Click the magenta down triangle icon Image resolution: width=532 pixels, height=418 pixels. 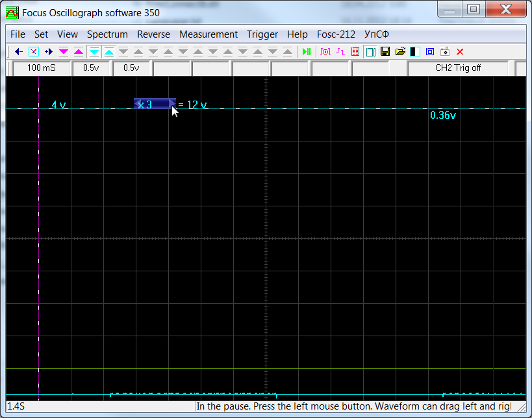64,52
